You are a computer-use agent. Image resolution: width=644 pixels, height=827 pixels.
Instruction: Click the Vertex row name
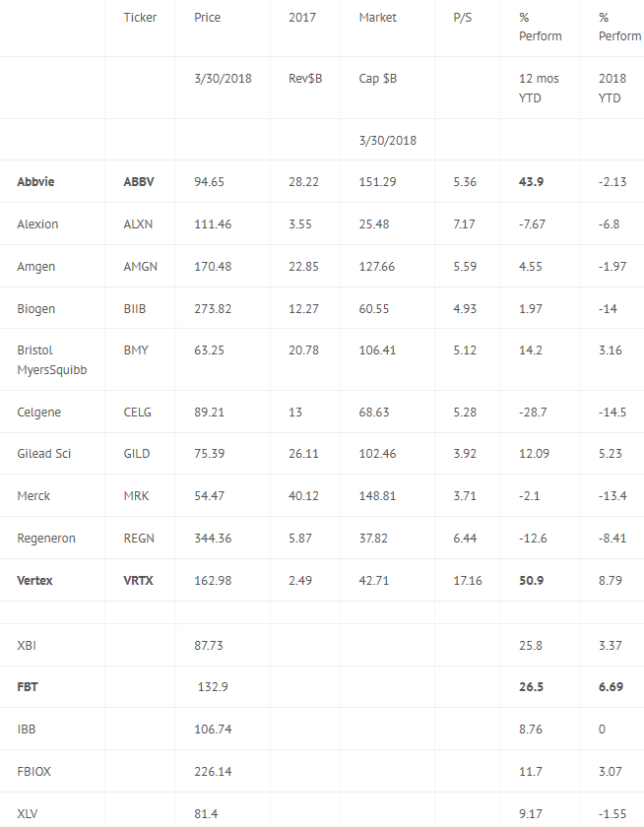pos(34,580)
